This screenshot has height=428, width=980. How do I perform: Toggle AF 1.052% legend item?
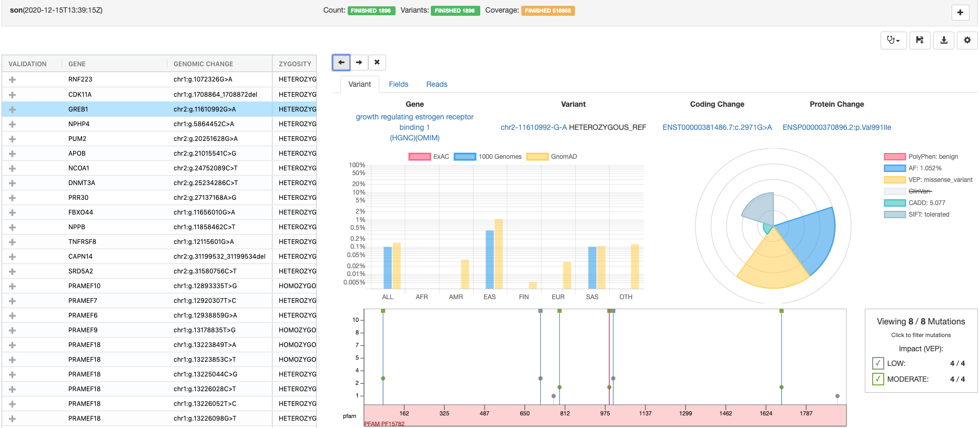(x=913, y=168)
